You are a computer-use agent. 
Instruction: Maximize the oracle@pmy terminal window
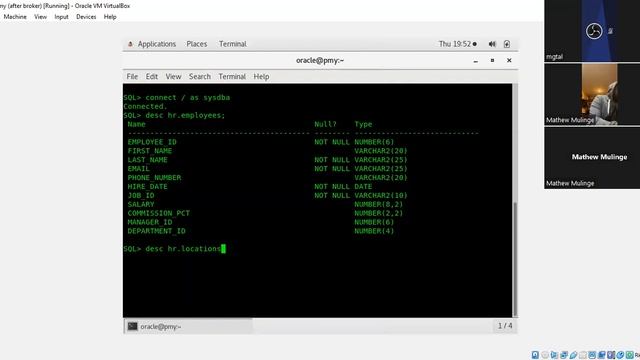coord(492,60)
